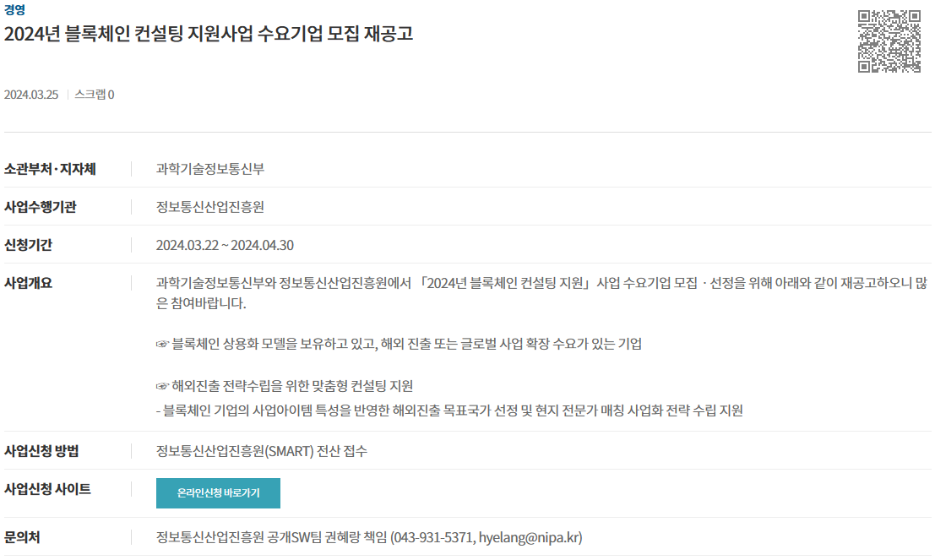Click the 신청기간 row label
935x560 pixels.
[28, 245]
